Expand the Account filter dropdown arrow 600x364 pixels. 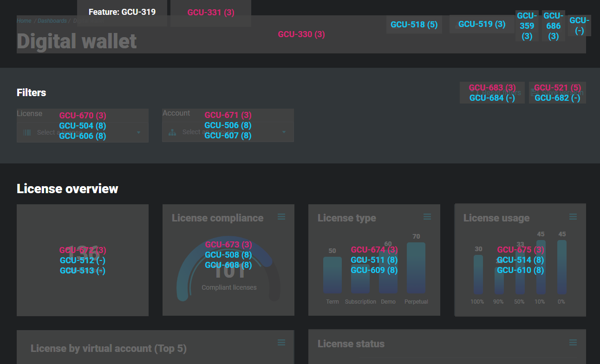[284, 132]
